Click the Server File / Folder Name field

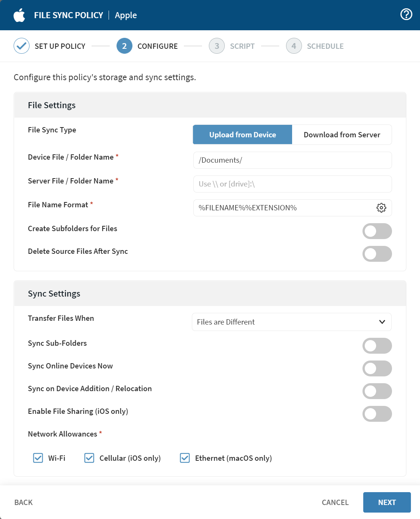(292, 184)
